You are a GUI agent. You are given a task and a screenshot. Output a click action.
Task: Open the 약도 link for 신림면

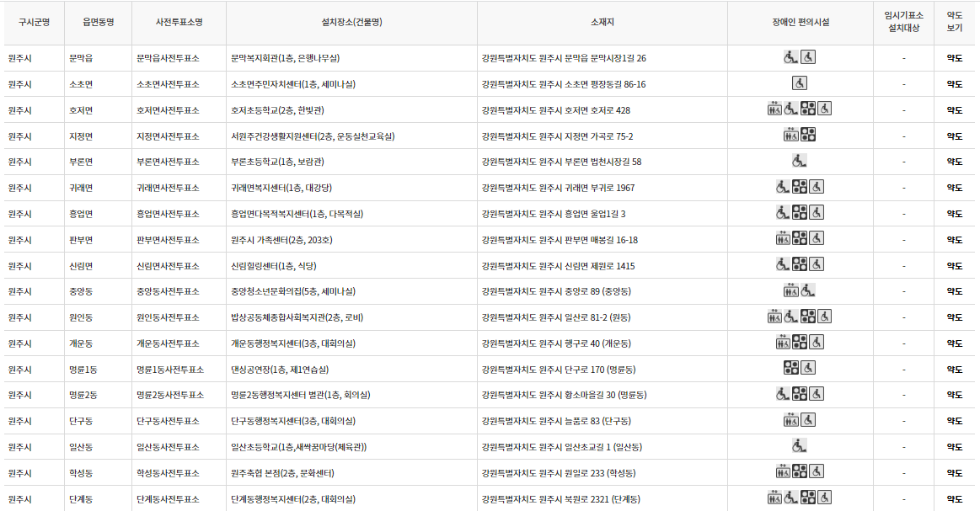tap(956, 265)
